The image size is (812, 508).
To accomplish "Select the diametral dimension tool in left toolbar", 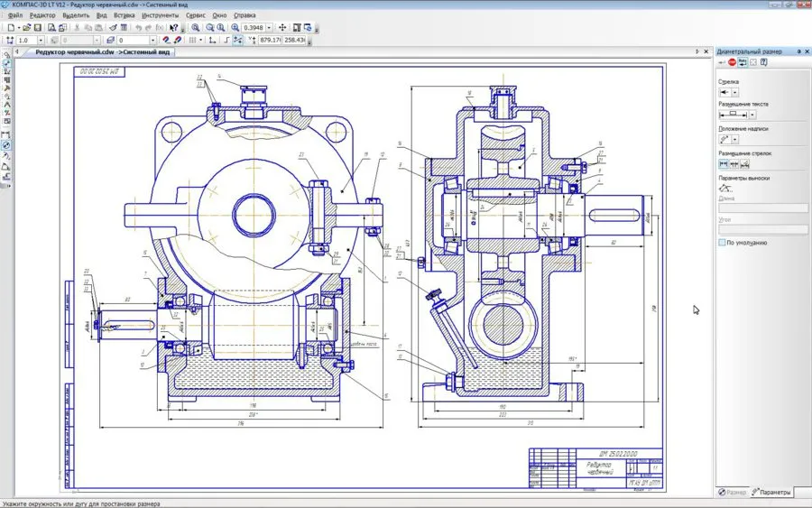I will click(6, 144).
